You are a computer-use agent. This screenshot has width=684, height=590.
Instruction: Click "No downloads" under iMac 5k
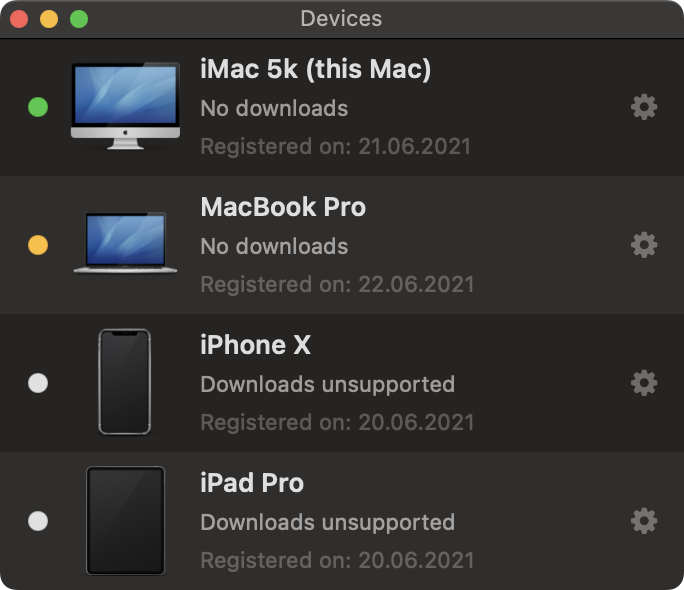click(x=274, y=108)
